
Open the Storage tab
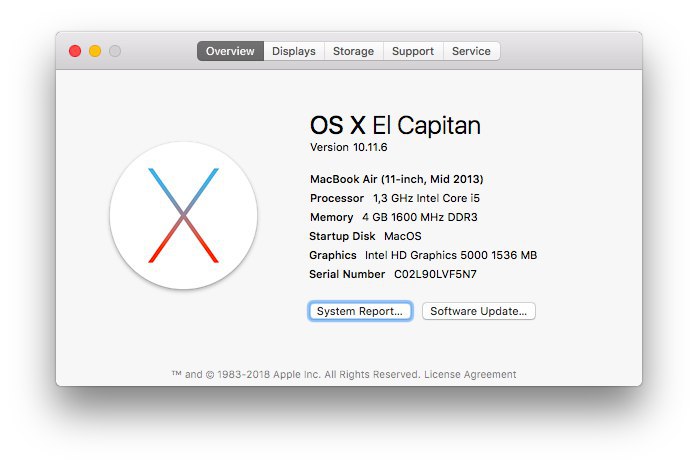(353, 51)
